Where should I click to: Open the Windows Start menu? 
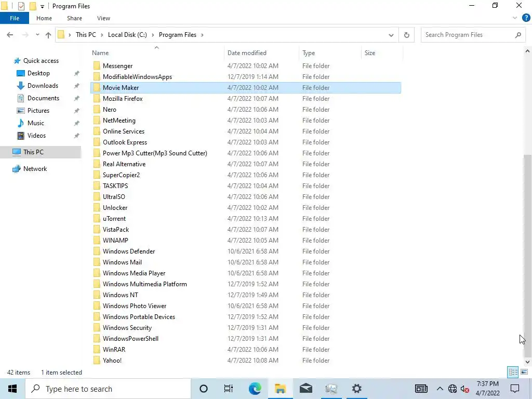tap(12, 389)
